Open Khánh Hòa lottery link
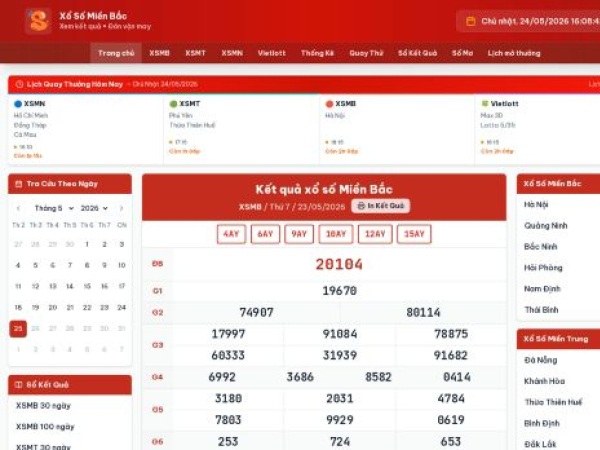 tap(544, 381)
